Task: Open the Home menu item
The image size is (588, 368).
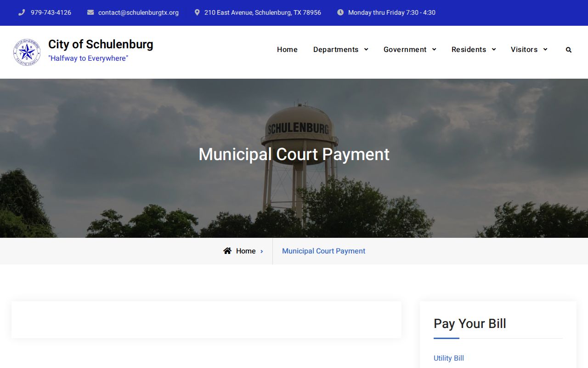Action: 287,49
